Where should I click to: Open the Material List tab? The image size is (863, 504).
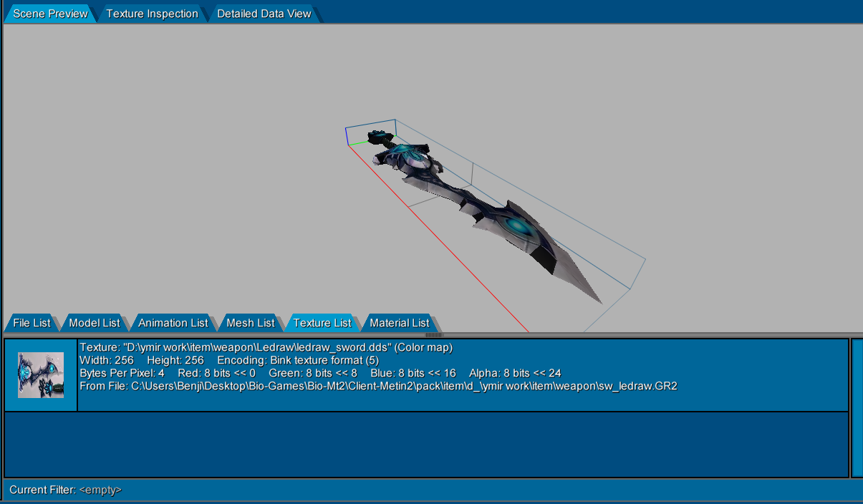point(400,323)
